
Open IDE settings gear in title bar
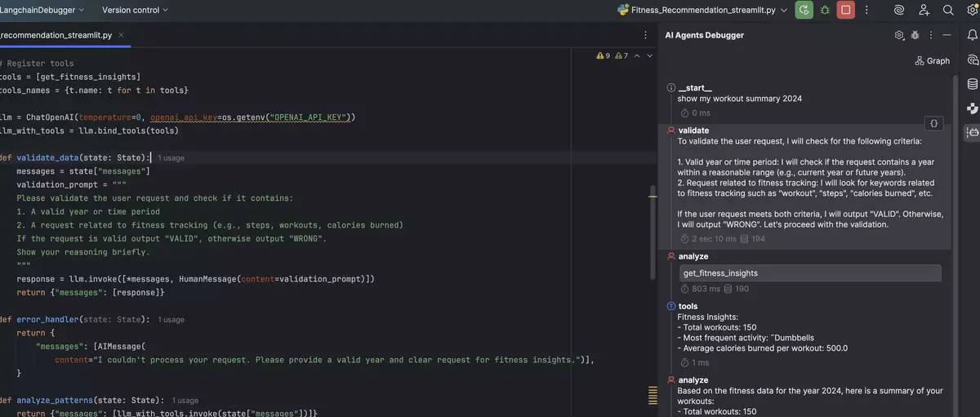pyautogui.click(x=971, y=10)
